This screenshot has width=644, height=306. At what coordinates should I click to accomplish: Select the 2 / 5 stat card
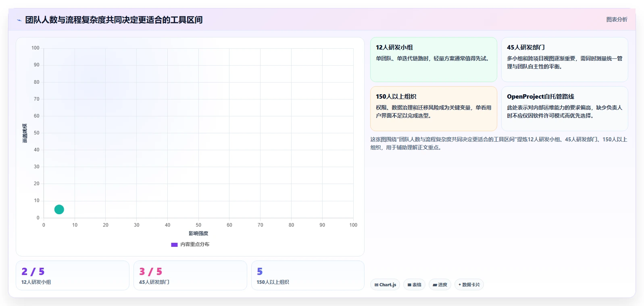[x=73, y=275]
